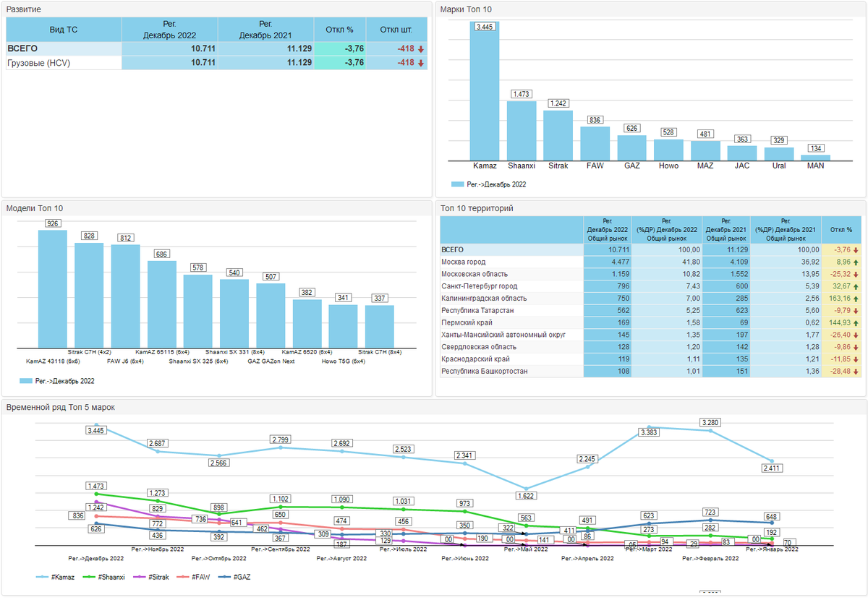This screenshot has width=868, height=613.
Task: Click the 4.477 cell for Москва город
Action: click(x=608, y=262)
